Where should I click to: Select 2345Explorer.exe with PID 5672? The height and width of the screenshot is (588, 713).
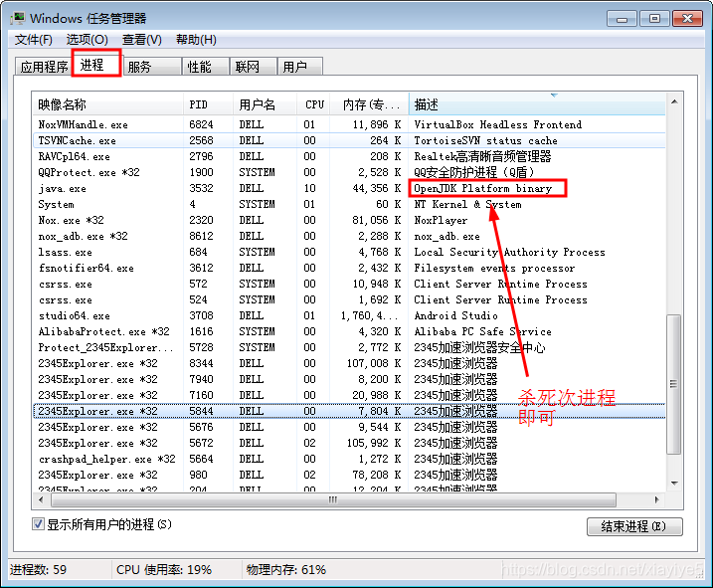tap(349, 444)
